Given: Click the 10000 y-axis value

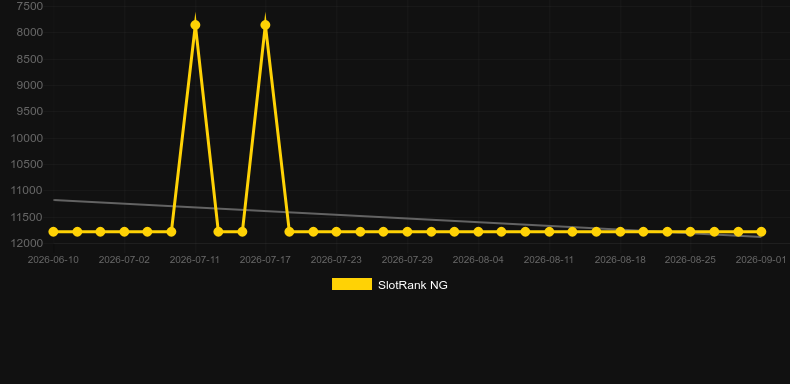Looking at the screenshot, I should pyautogui.click(x=27, y=139).
